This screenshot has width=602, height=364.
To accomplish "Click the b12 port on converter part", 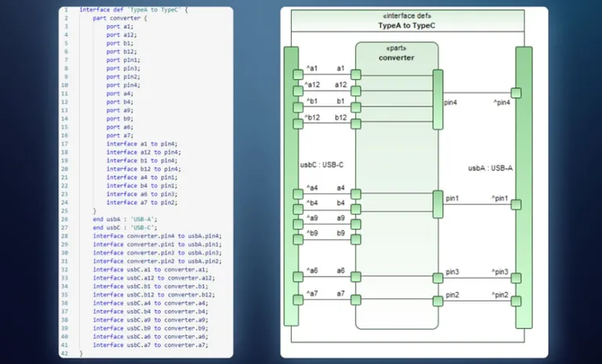I will 356,124.
